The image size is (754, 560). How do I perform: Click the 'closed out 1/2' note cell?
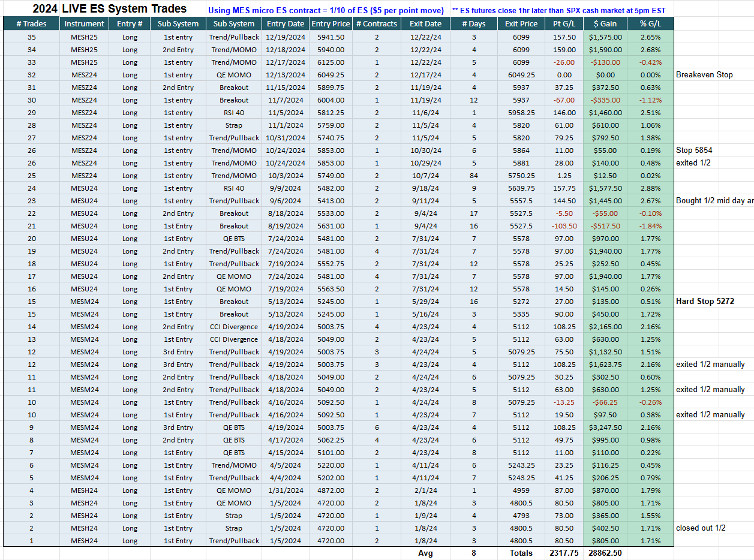point(701,528)
